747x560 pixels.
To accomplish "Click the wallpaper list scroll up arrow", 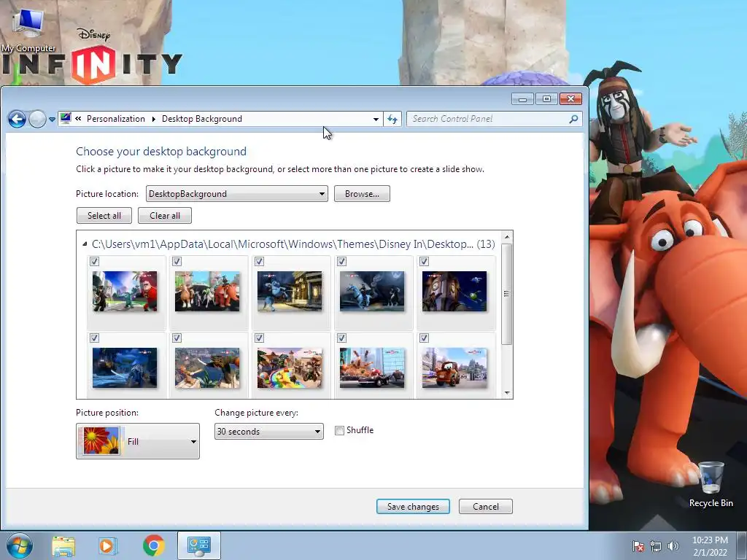I will pyautogui.click(x=507, y=237).
